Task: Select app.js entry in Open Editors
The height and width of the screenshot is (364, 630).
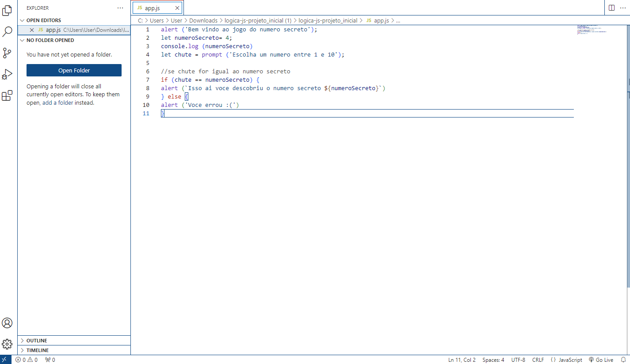Action: click(x=74, y=30)
